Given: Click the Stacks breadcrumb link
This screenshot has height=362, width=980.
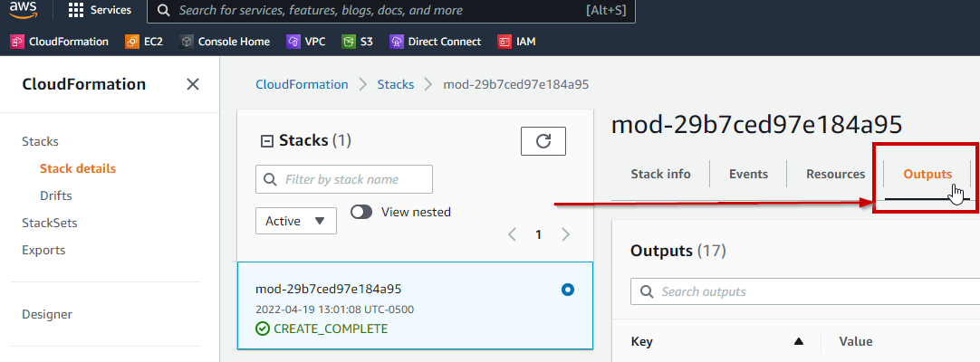Looking at the screenshot, I should [395, 84].
